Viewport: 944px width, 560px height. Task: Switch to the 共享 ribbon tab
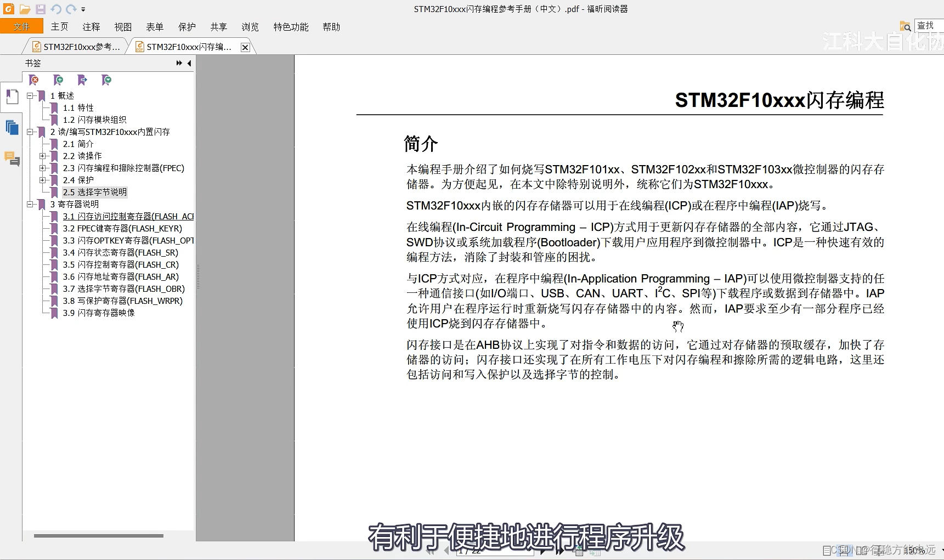218,27
